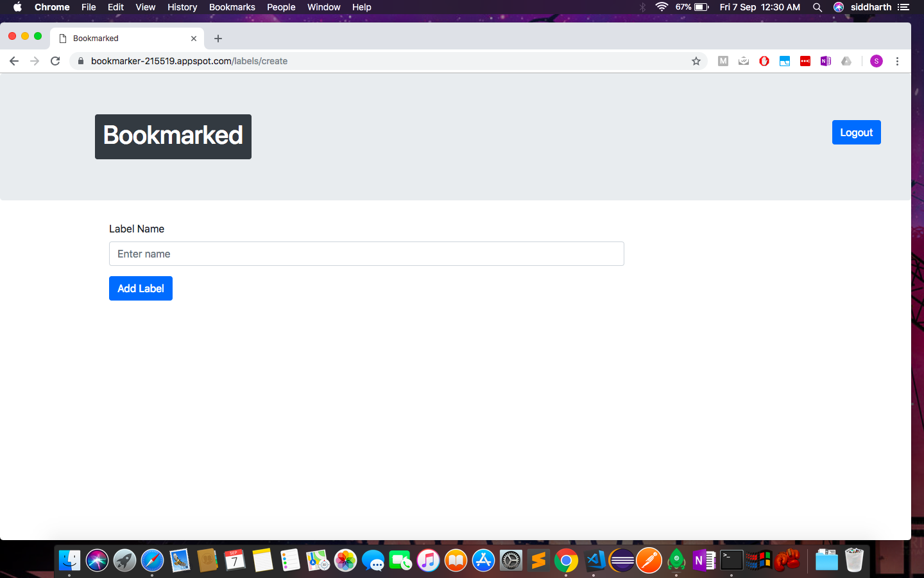Click the battery status indicator

coord(692,7)
